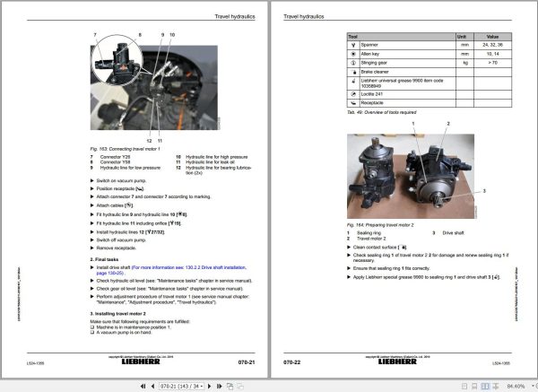Open the page number dropdown arrow
The width and height of the screenshot is (538, 392).
click(x=202, y=386)
